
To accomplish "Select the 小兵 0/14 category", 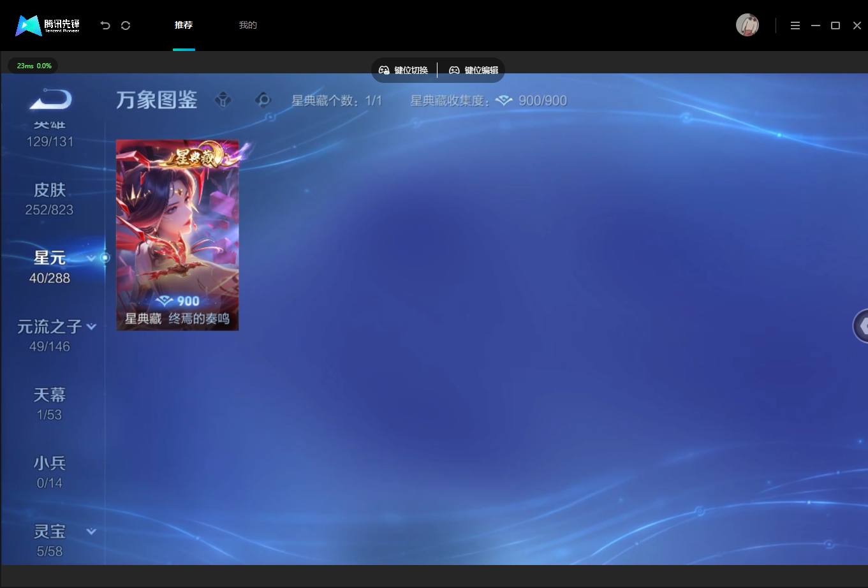I will coord(49,472).
